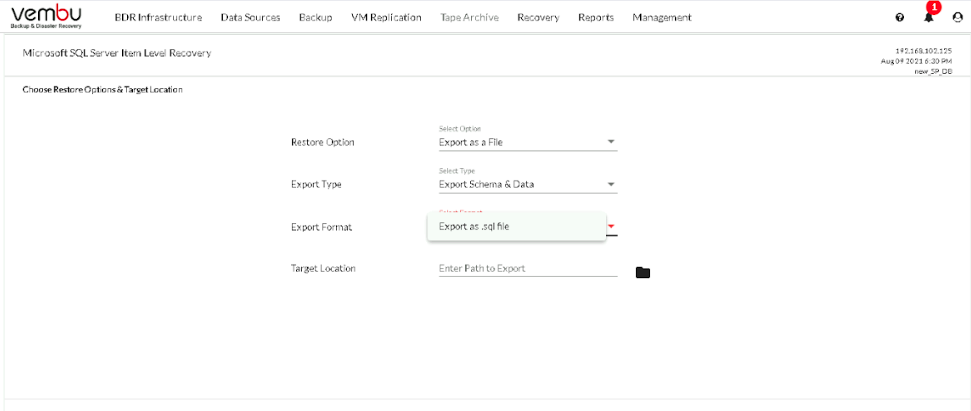The height and width of the screenshot is (411, 971).
Task: Open the Management menu
Action: (x=662, y=17)
